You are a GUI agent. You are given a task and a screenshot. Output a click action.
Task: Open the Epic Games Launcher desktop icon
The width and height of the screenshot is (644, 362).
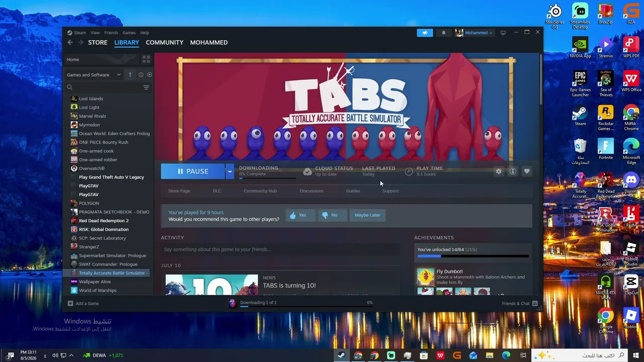pyautogui.click(x=580, y=83)
